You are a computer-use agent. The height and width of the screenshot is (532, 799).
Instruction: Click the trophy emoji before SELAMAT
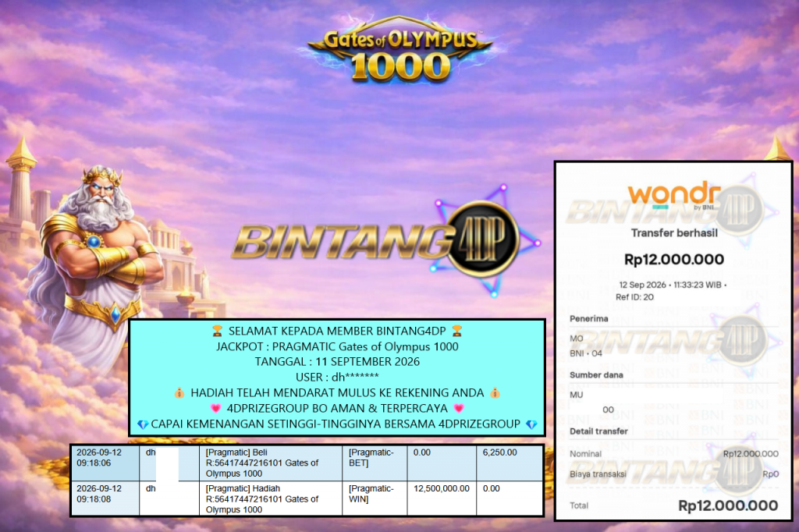pos(218,332)
